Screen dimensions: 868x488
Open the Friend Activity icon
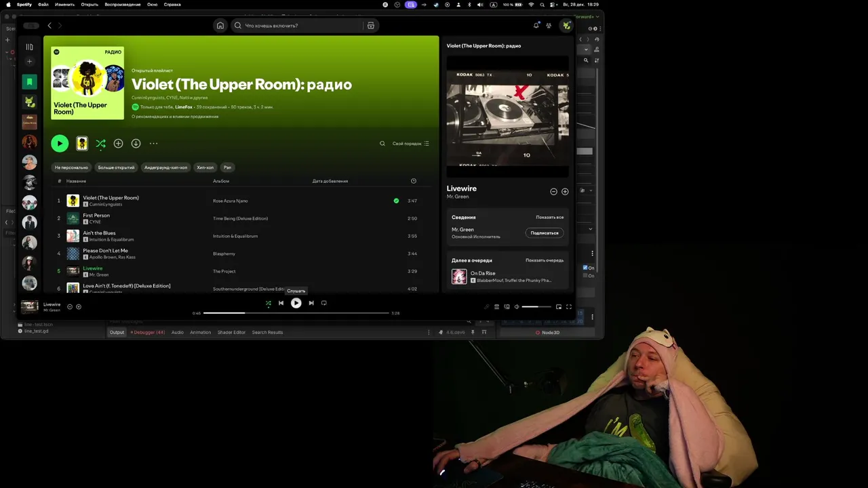click(549, 26)
